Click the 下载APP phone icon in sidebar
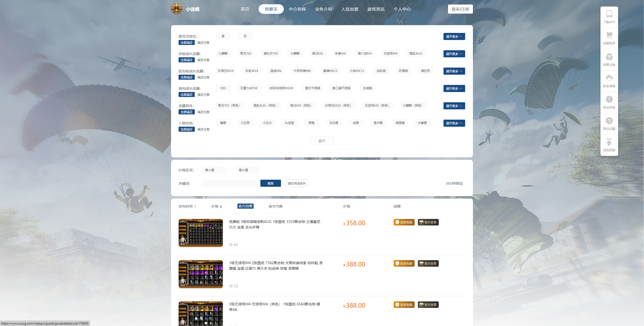 click(609, 14)
